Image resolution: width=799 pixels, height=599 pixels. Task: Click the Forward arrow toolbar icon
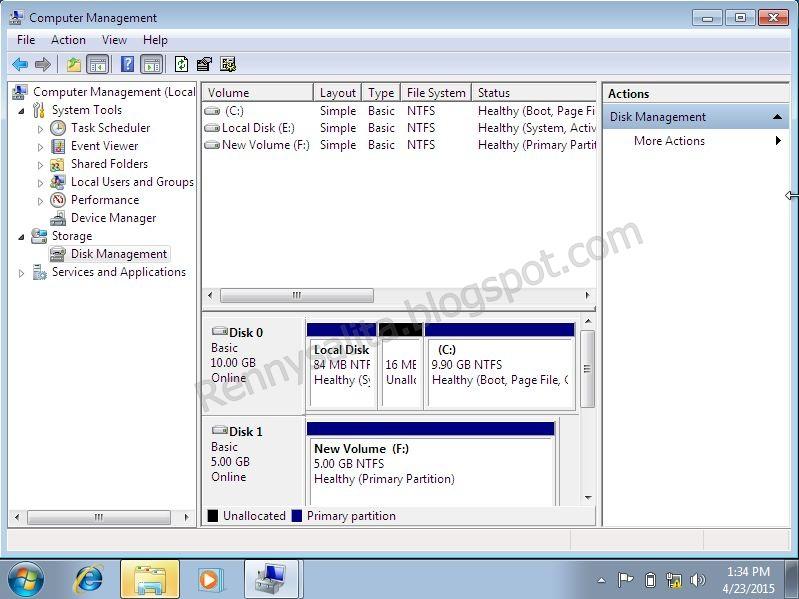[x=43, y=65]
